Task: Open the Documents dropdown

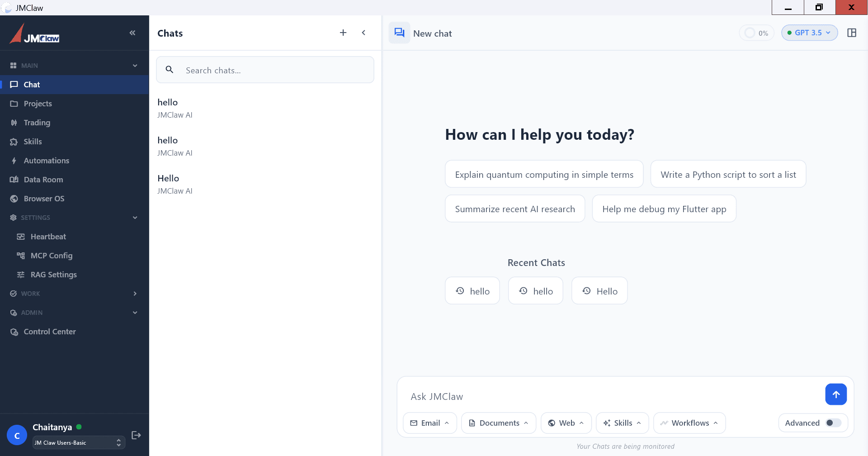Action: (499, 423)
